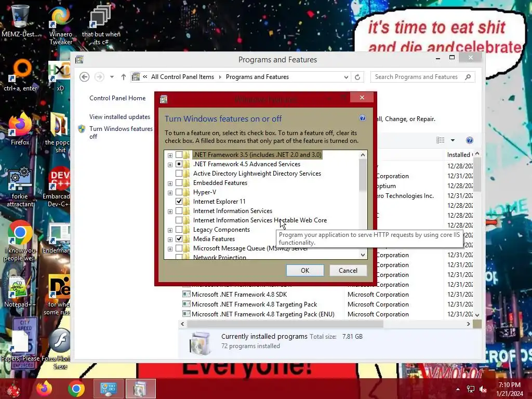Screen dimensions: 532x399
Task: Click the Back arrow in Programs and Features
Action: pos(85,77)
